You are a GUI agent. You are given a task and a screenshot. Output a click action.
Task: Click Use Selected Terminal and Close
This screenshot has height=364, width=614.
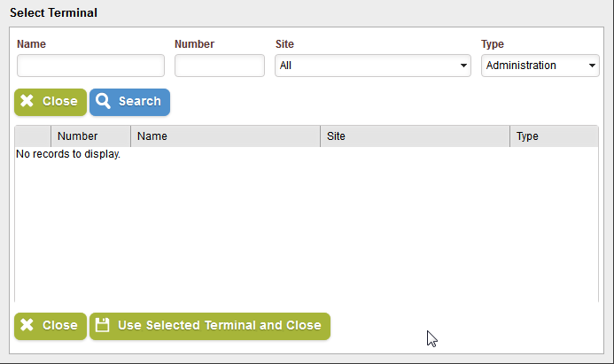(x=219, y=325)
